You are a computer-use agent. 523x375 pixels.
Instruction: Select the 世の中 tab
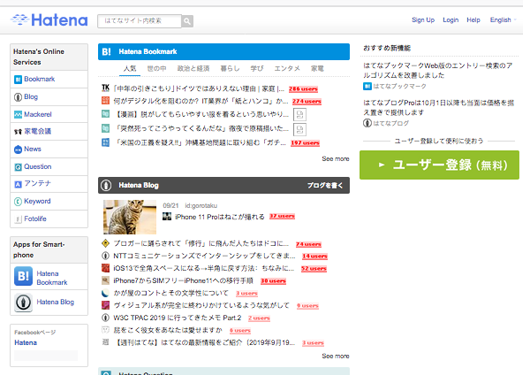pyautogui.click(x=157, y=69)
